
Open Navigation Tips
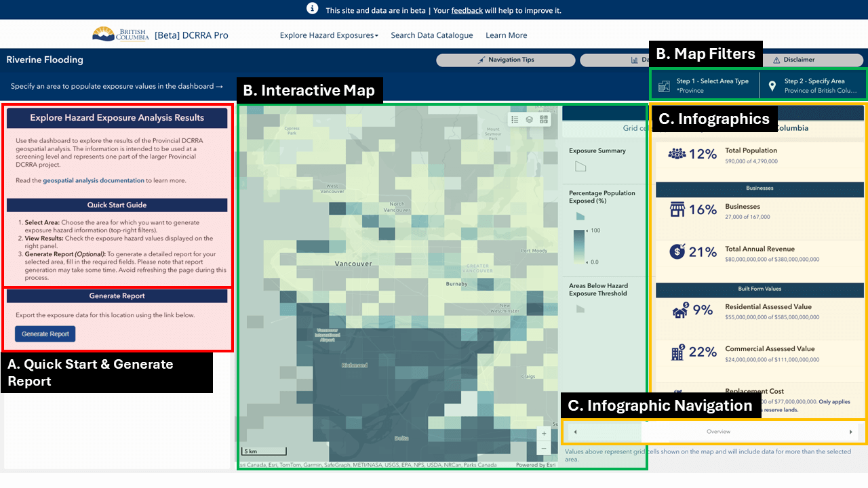[x=505, y=60]
